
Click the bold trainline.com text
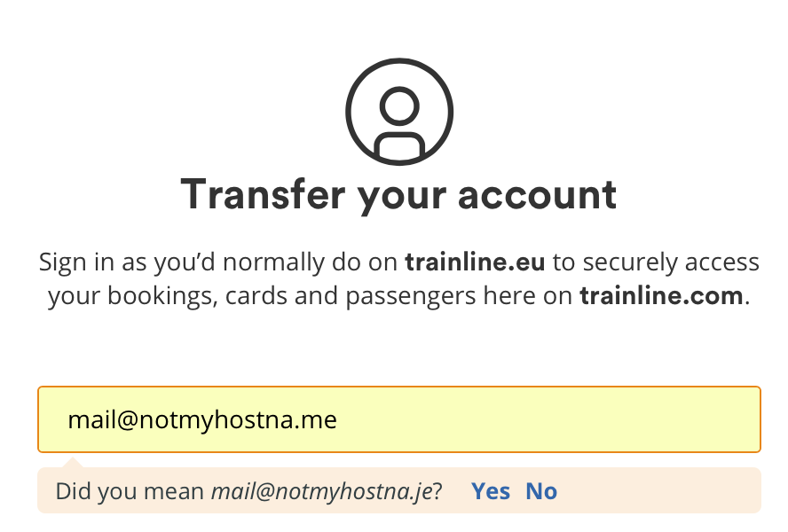click(x=660, y=296)
